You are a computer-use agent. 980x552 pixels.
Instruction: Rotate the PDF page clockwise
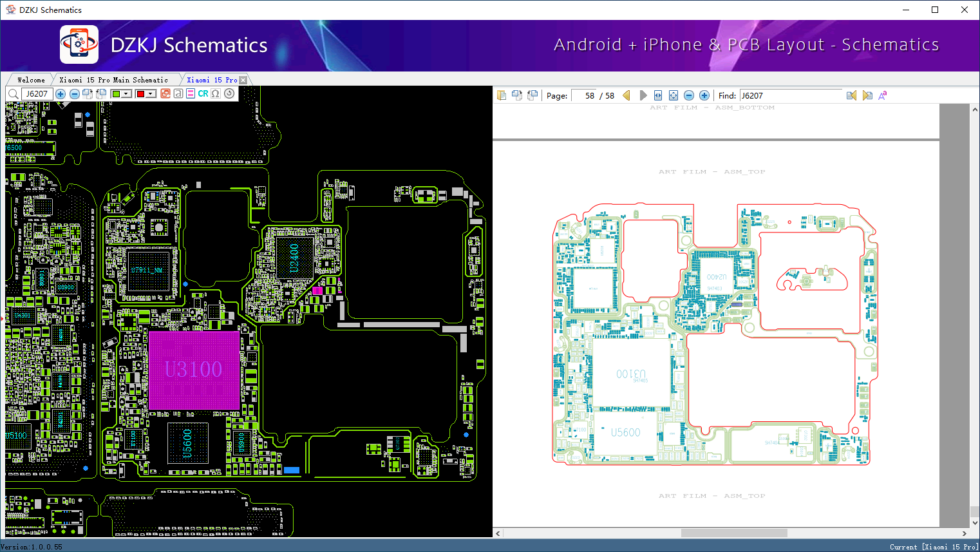[x=517, y=95]
